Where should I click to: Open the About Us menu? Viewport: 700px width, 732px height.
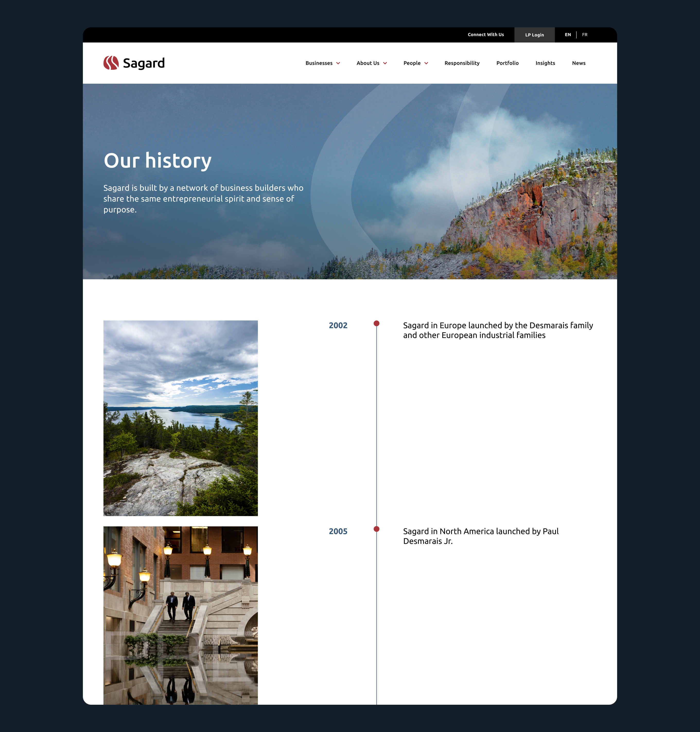point(367,63)
